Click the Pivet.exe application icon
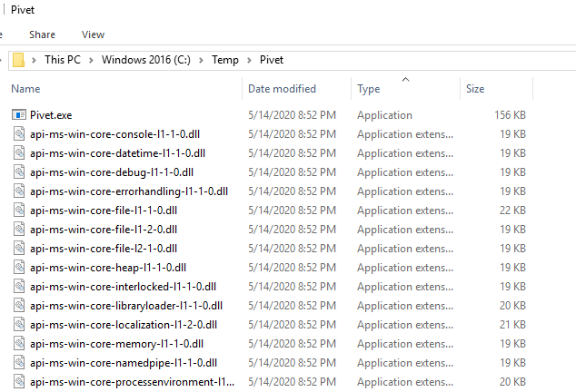 pos(20,115)
